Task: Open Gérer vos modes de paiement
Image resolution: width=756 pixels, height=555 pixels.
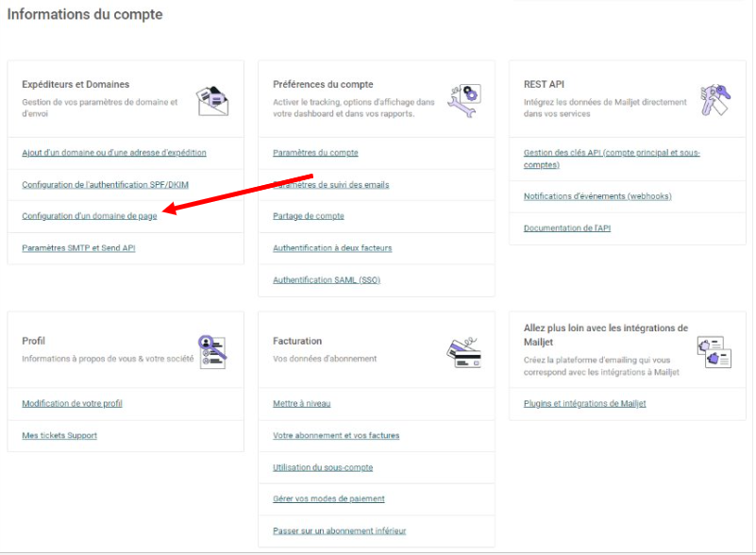Action: point(328,498)
